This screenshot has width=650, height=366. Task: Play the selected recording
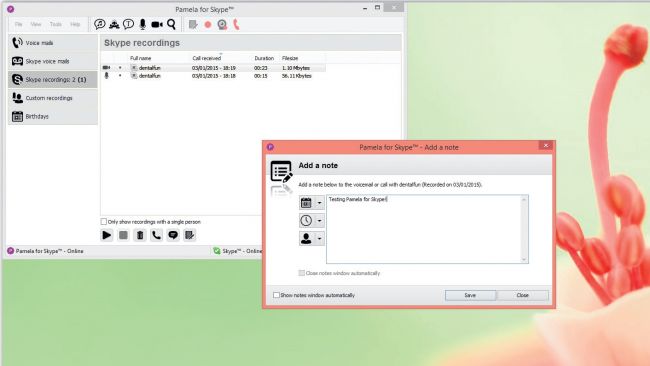107,235
